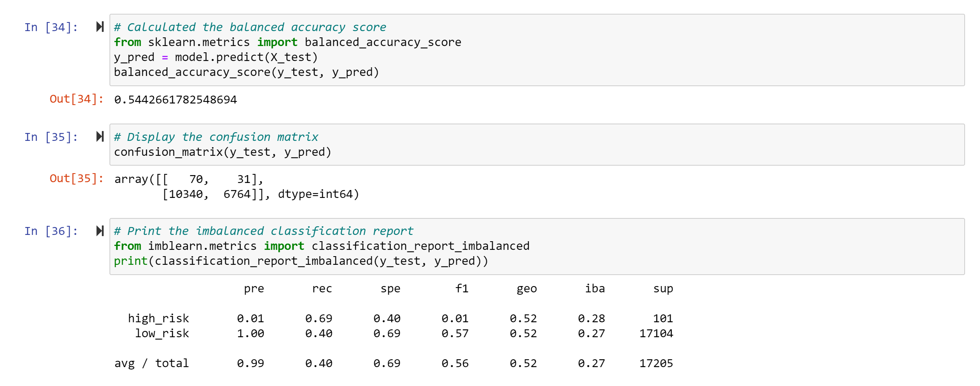The image size is (980, 386).
Task: Select the Out[34] accuracy value
Action: 175,99
